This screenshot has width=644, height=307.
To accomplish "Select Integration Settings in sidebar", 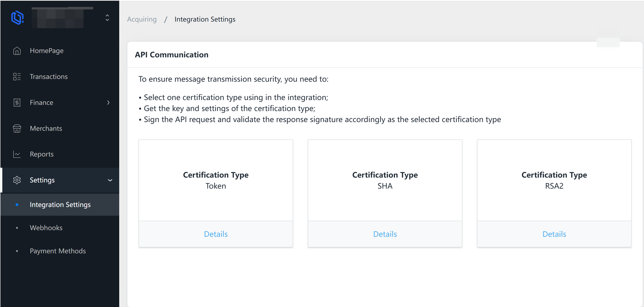I will (x=60, y=205).
